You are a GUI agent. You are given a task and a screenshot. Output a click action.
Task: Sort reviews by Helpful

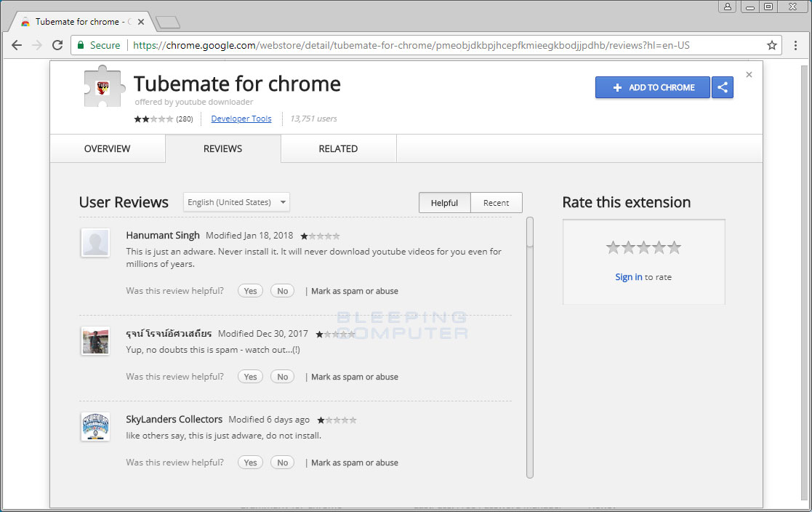click(x=444, y=203)
